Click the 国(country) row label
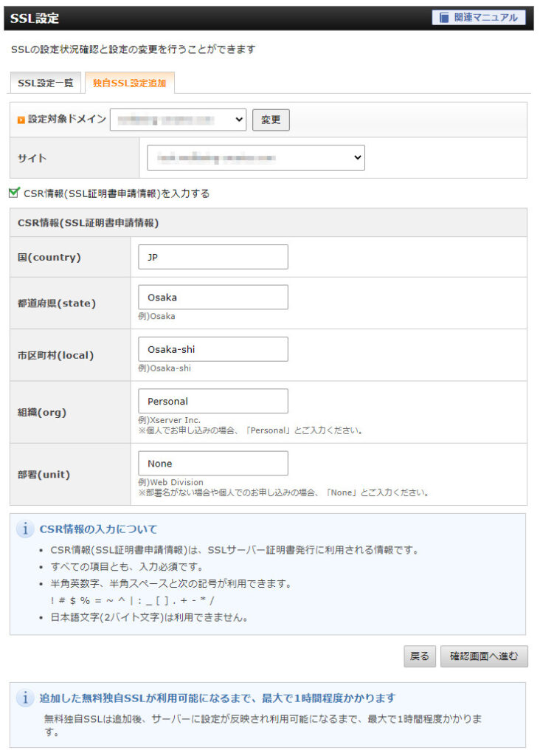Screen dimensions: 540x756 click(49, 257)
